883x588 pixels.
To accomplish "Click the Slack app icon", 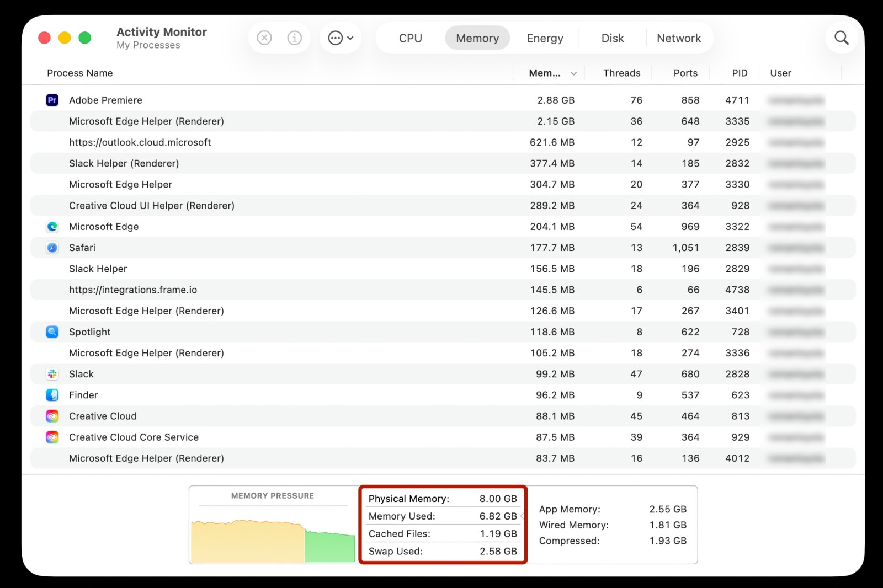I will point(52,374).
